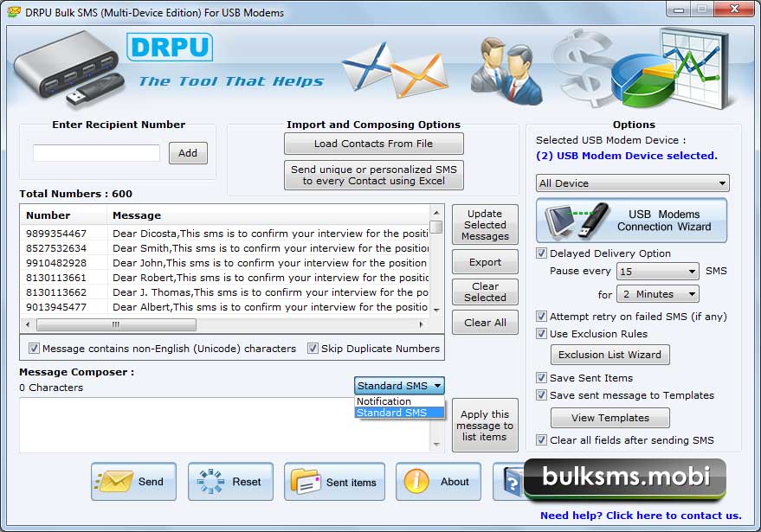Screen dimensions: 761x532
Task: Click the Reset spinner icon
Action: pos(210,481)
